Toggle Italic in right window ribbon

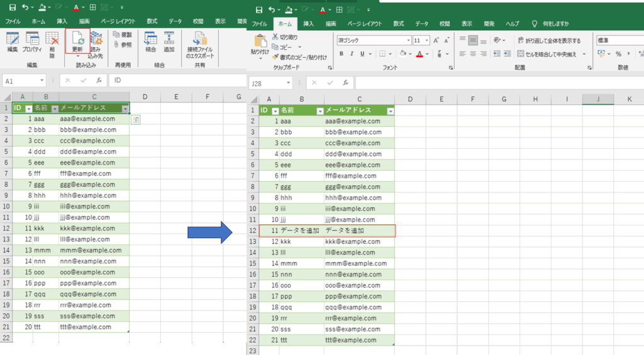tap(352, 54)
